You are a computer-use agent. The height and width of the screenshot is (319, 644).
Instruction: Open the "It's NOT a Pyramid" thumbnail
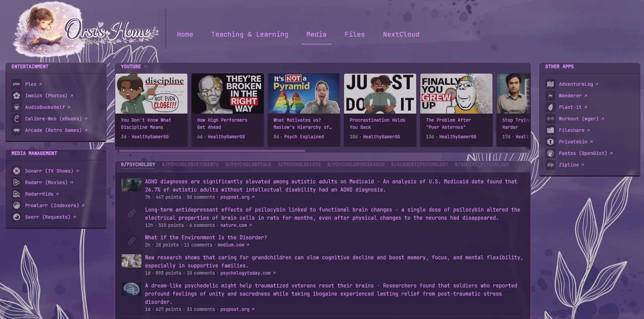(304, 94)
